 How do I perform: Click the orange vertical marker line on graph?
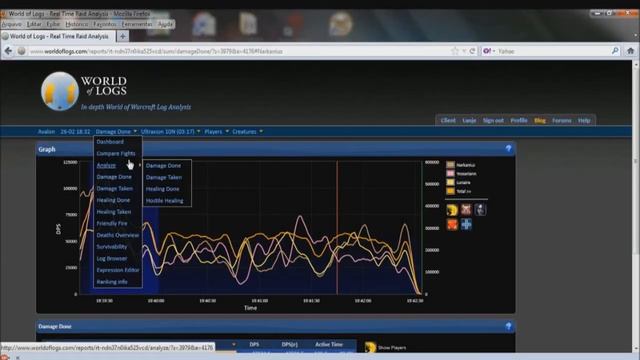[x=337, y=227]
